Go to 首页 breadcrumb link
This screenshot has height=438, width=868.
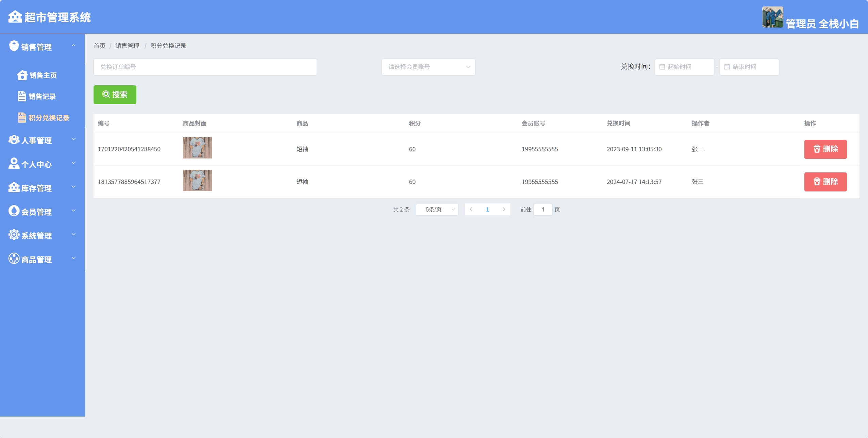(99, 46)
